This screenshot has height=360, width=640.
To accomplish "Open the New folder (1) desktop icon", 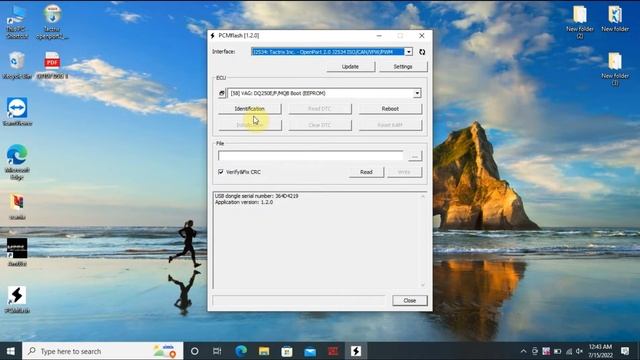I will 615,69.
